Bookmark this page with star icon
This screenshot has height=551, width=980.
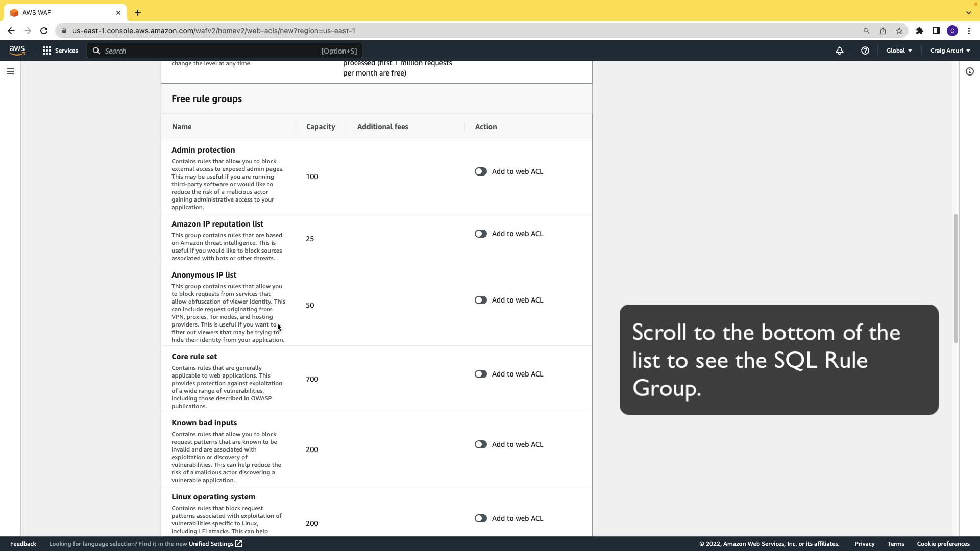click(899, 31)
